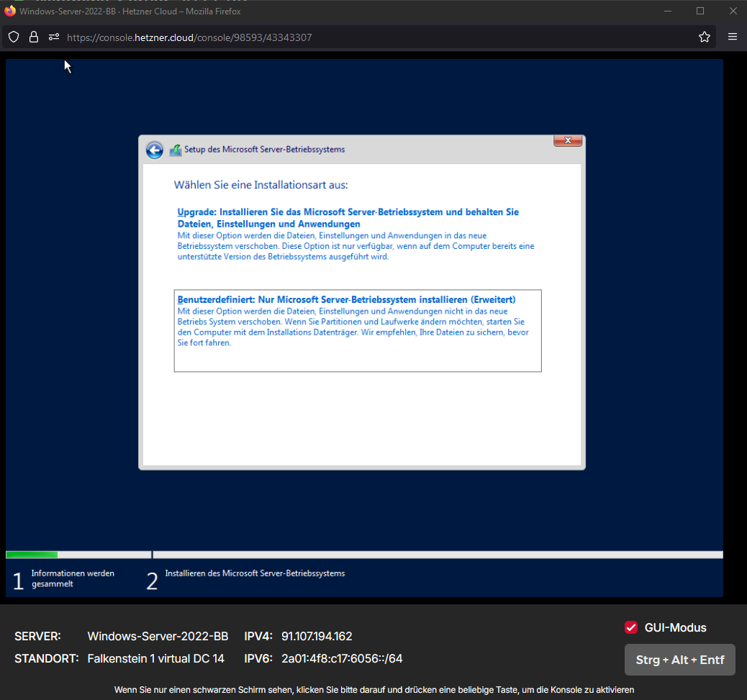Click step 2 Installieren des Betriebssystems
Screen dimensions: 747x700
tap(255, 573)
